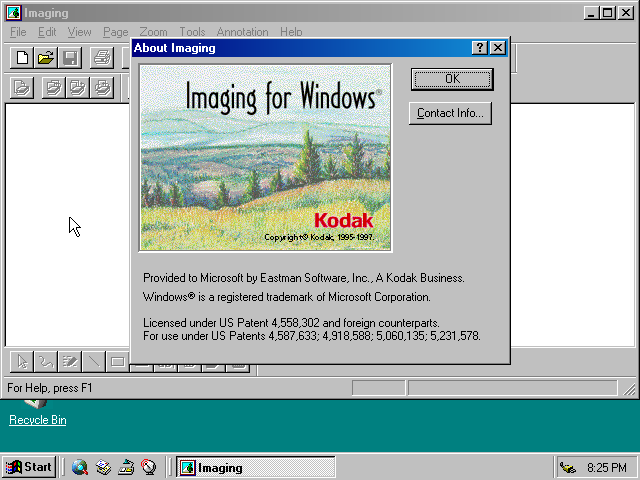Click the question mark help button in About dialog

(x=480, y=48)
